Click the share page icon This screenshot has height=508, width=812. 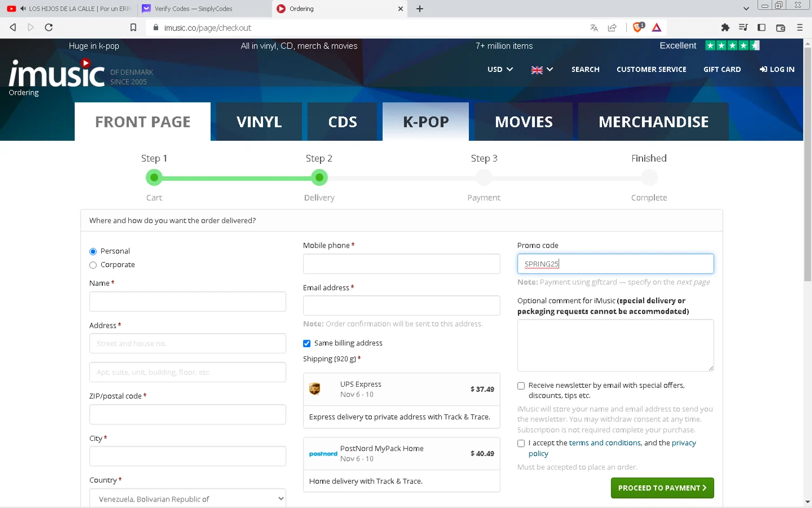coord(612,28)
